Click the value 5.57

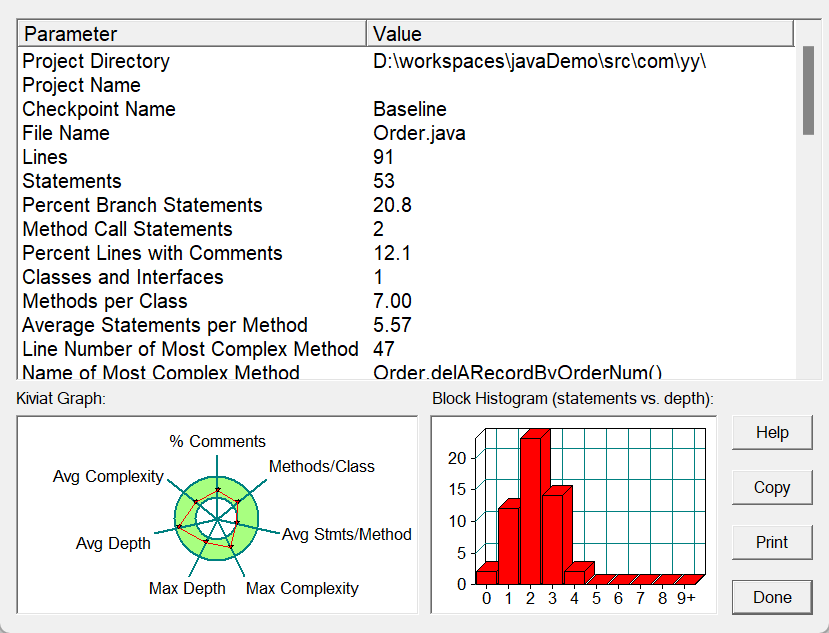pos(392,325)
